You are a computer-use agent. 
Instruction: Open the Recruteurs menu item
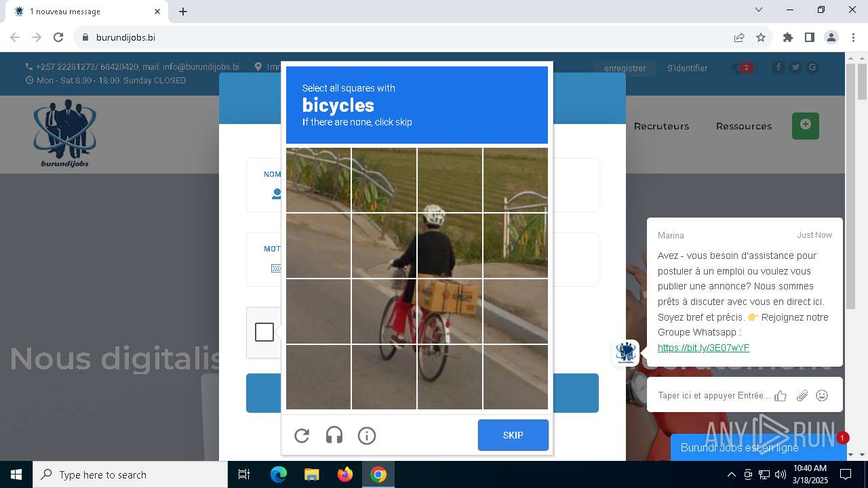(661, 126)
